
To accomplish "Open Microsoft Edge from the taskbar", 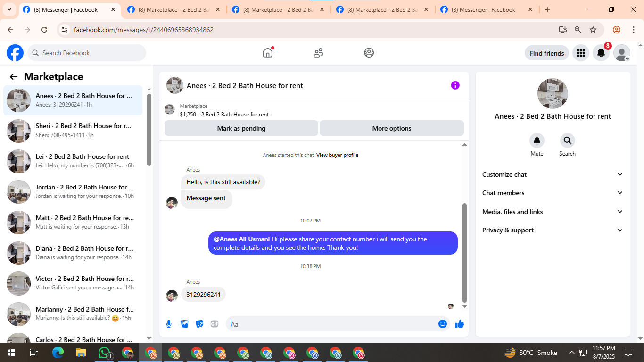I will point(58,353).
